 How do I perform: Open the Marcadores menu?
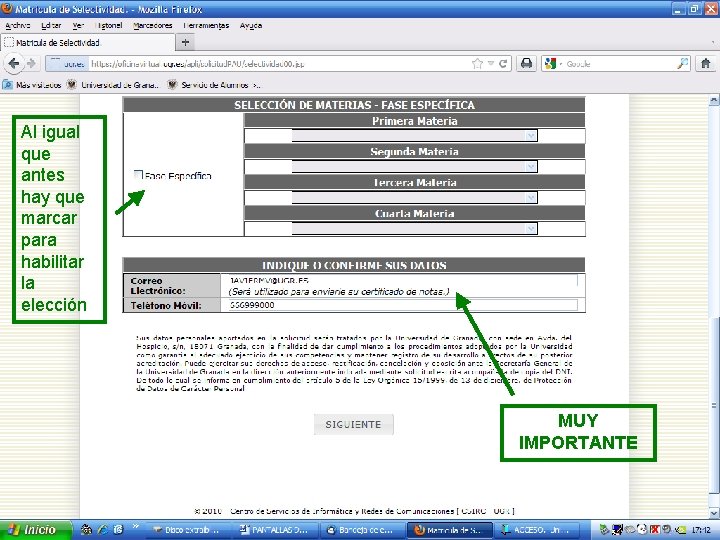point(152,25)
